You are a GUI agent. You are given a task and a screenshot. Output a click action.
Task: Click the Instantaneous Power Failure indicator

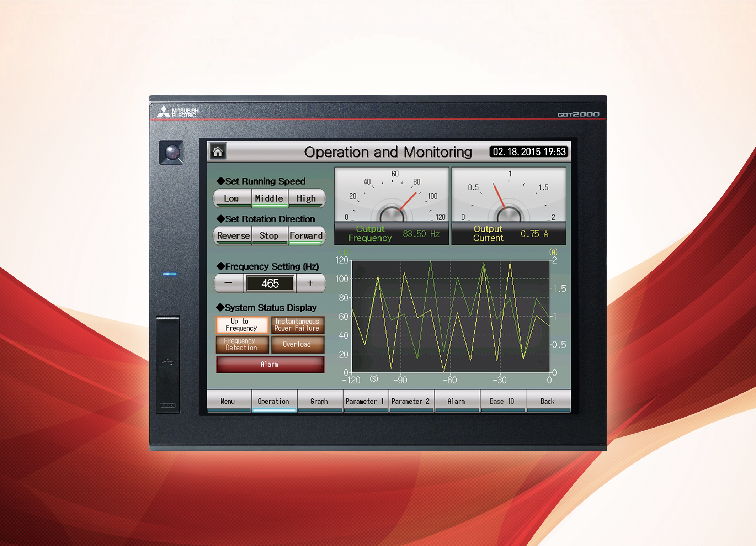[298, 325]
